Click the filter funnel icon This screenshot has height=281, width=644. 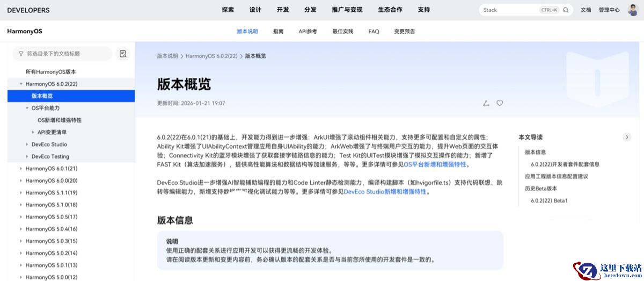(x=21, y=54)
